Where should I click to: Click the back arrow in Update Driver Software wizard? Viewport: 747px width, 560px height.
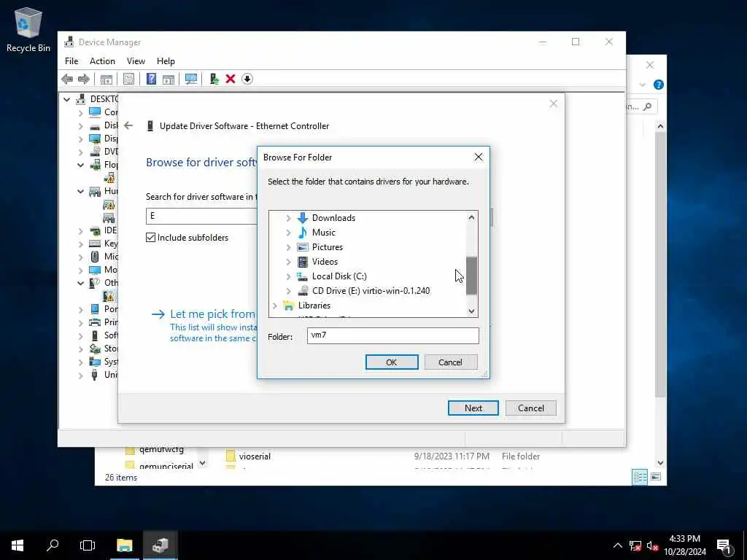[128, 125]
